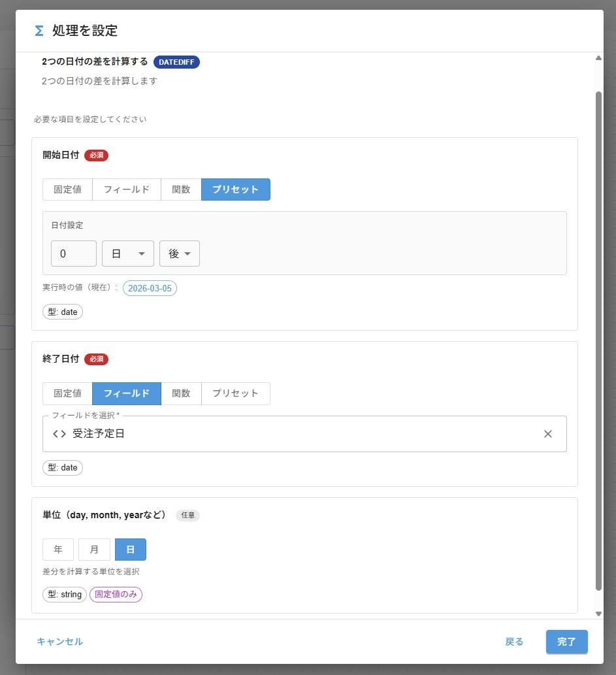Switch 開始日付 to the 固定値 tab

pos(67,189)
